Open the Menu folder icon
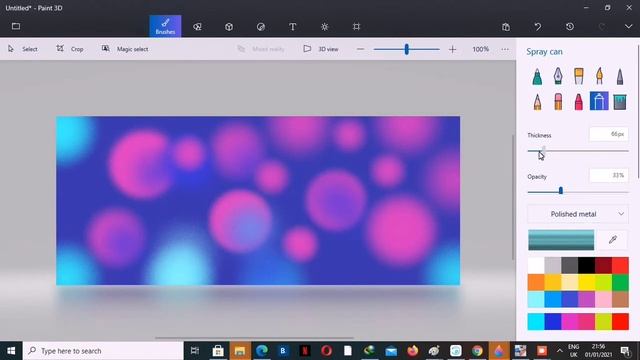The image size is (640, 360). coord(16,26)
